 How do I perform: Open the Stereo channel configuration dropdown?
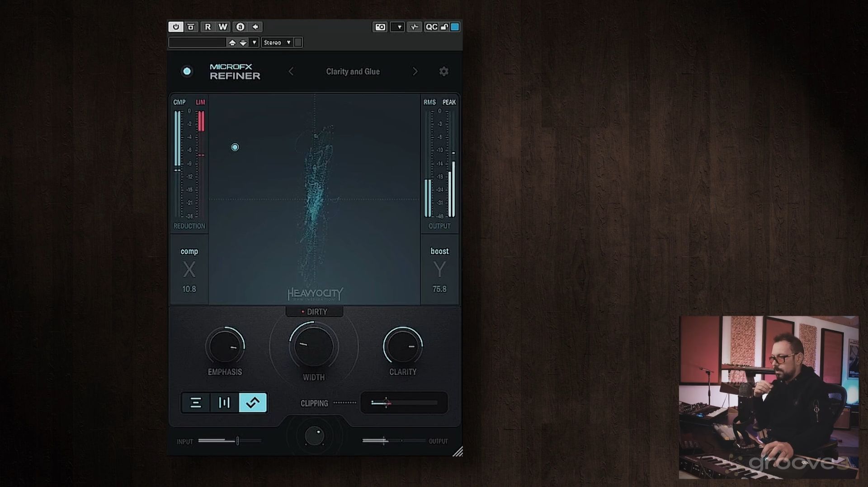tap(277, 42)
